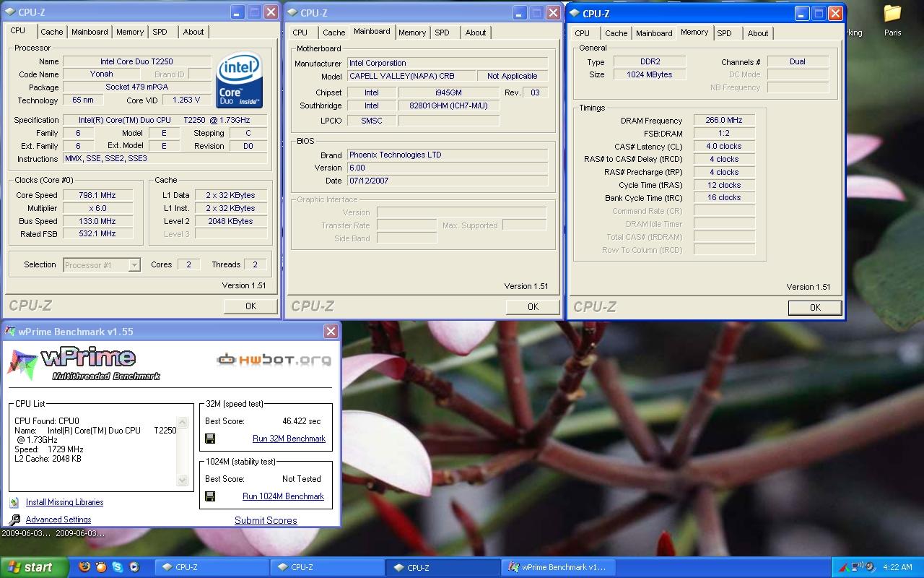
Task: Click the motherboard Model field CAPELL VALLEY(NAPA) CRB
Action: [411, 76]
